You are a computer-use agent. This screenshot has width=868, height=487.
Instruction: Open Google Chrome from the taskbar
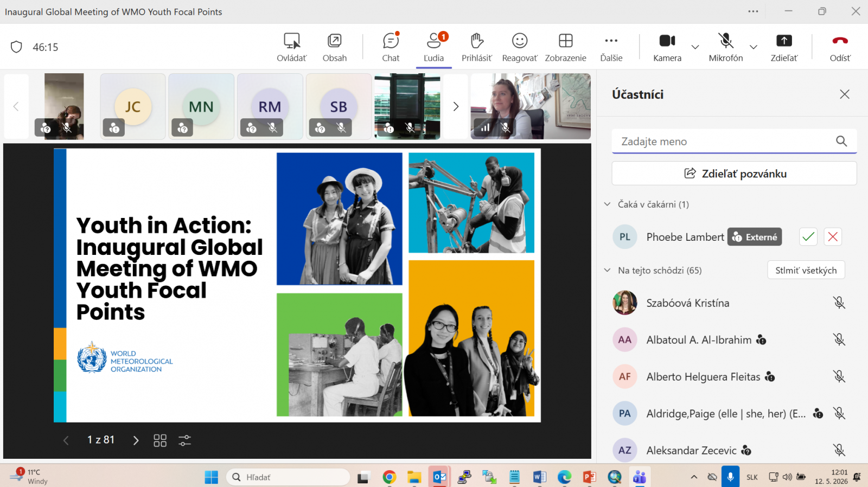tap(389, 477)
